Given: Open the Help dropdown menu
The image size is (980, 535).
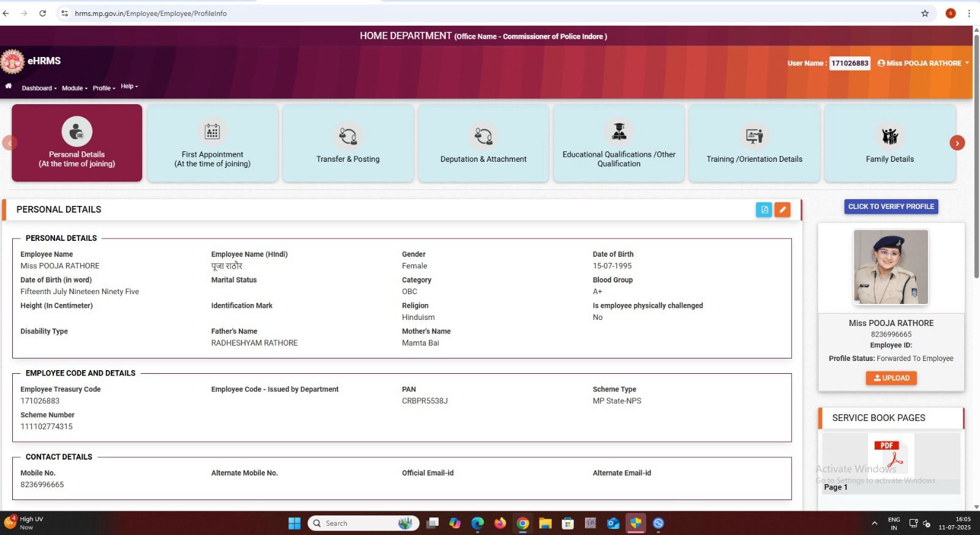Looking at the screenshot, I should click(x=129, y=86).
